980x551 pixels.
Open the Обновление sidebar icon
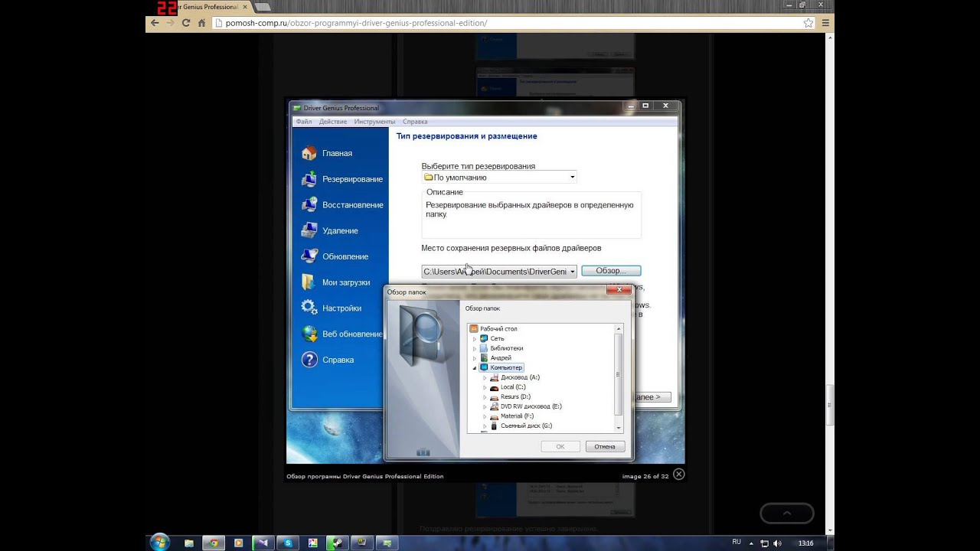(309, 256)
